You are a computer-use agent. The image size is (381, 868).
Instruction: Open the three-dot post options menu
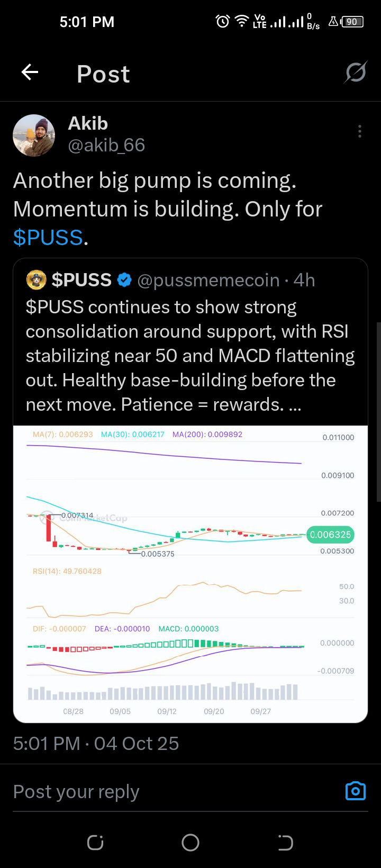click(x=360, y=131)
